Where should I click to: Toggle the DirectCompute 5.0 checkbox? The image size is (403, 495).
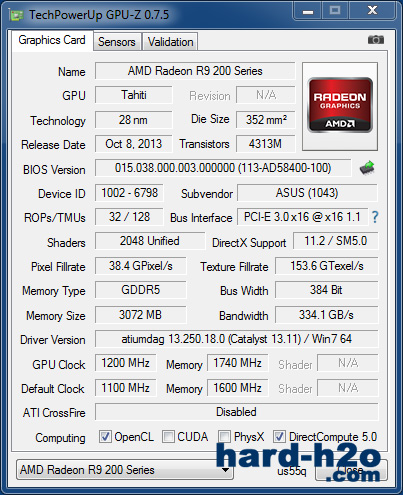coord(279,436)
